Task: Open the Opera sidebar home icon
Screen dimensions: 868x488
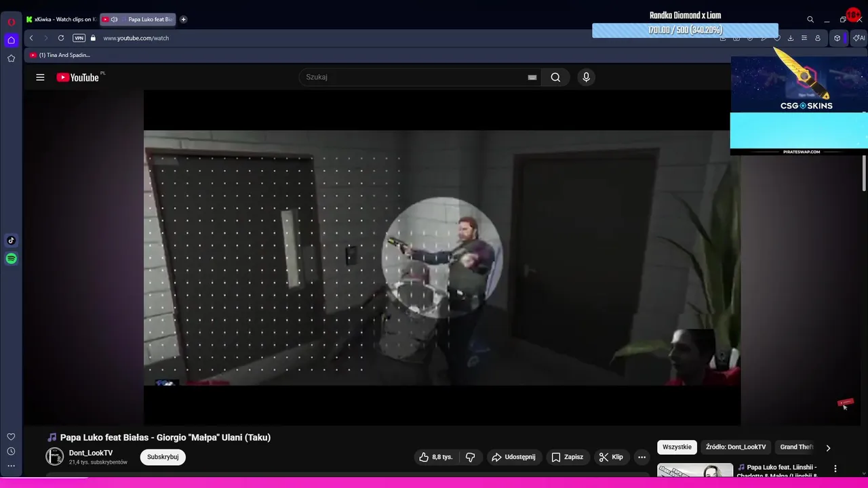Action: (x=12, y=40)
